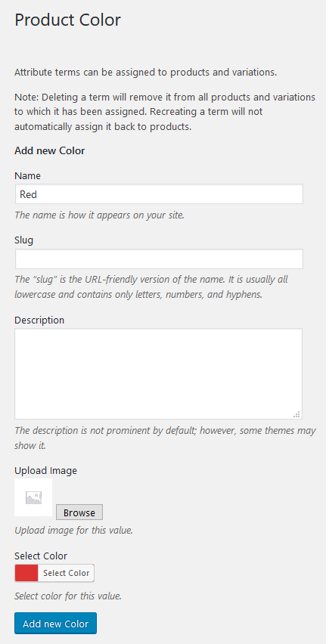Click the Description field label
Screen dimensions: 326x644
coord(39,320)
